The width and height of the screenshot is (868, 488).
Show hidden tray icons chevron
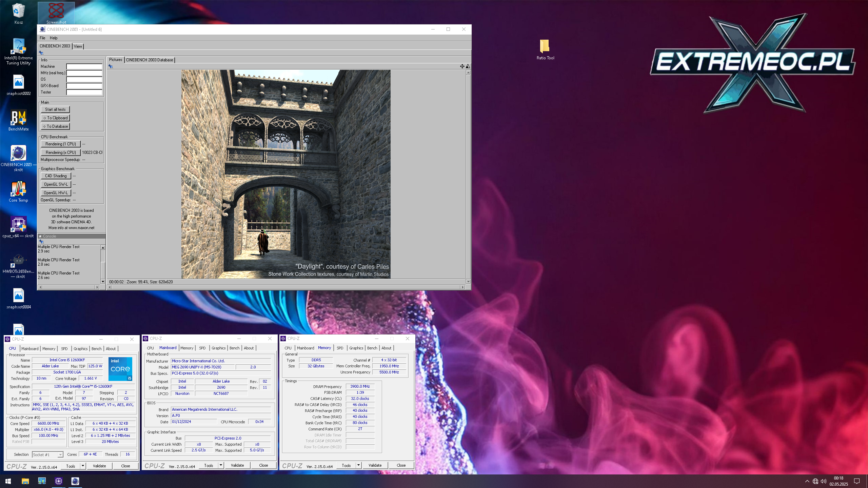pyautogui.click(x=807, y=481)
